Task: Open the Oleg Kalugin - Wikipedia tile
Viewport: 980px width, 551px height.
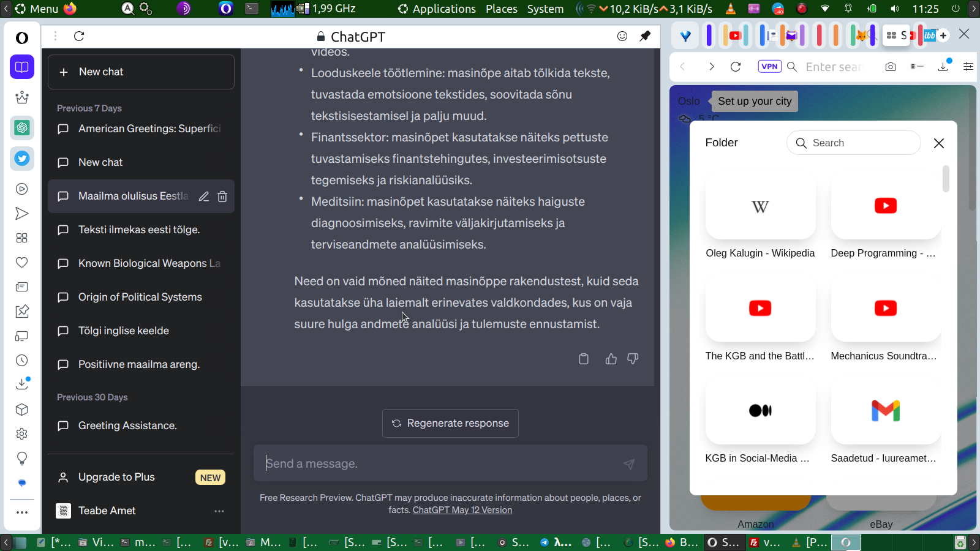Action: [760, 216]
